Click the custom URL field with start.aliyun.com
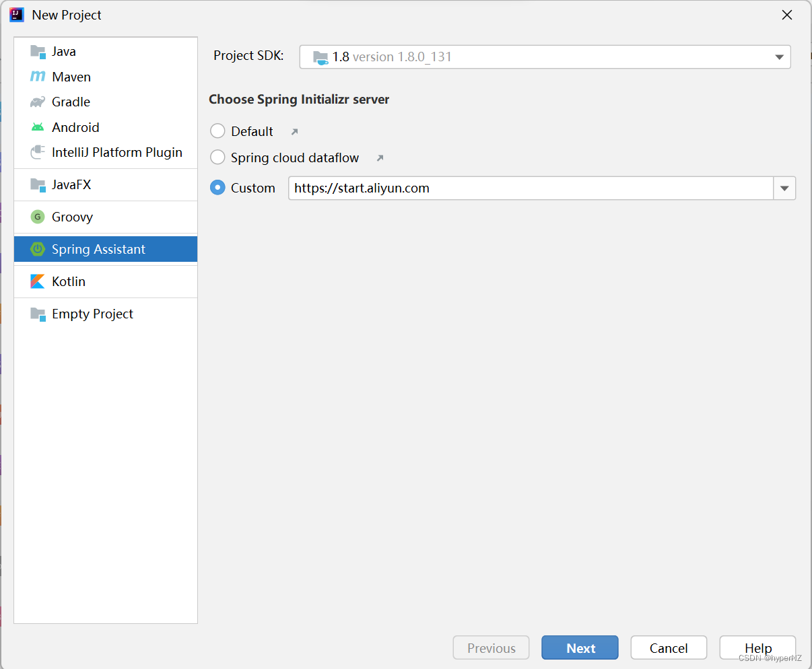 [x=531, y=188]
